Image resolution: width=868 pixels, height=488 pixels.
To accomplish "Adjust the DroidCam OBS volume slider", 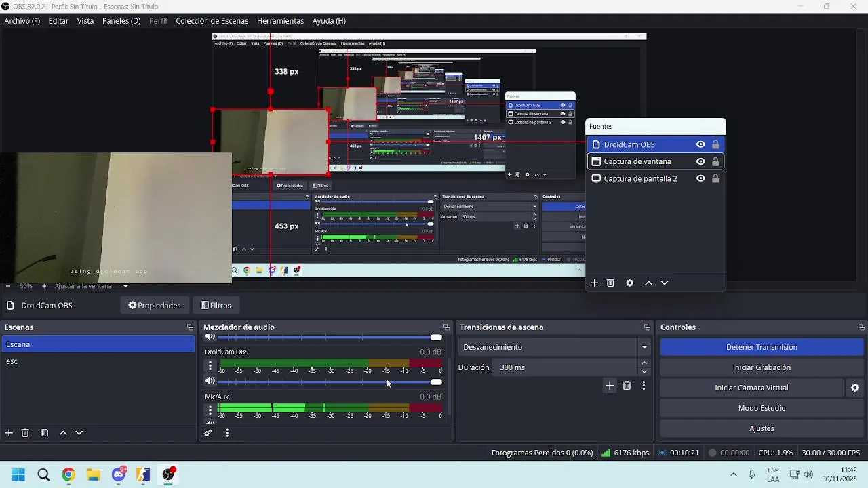I will pos(330,382).
